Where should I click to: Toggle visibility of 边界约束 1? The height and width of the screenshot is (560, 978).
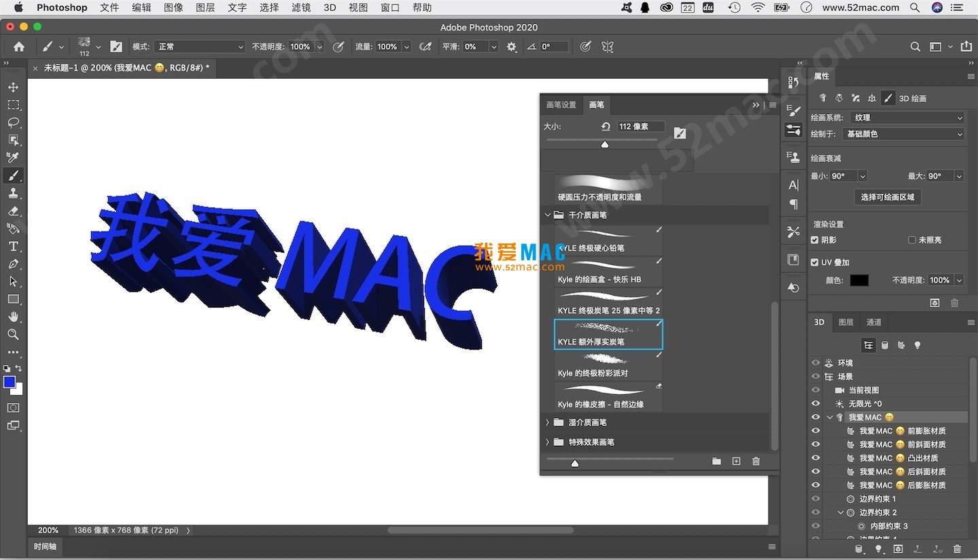click(x=816, y=499)
